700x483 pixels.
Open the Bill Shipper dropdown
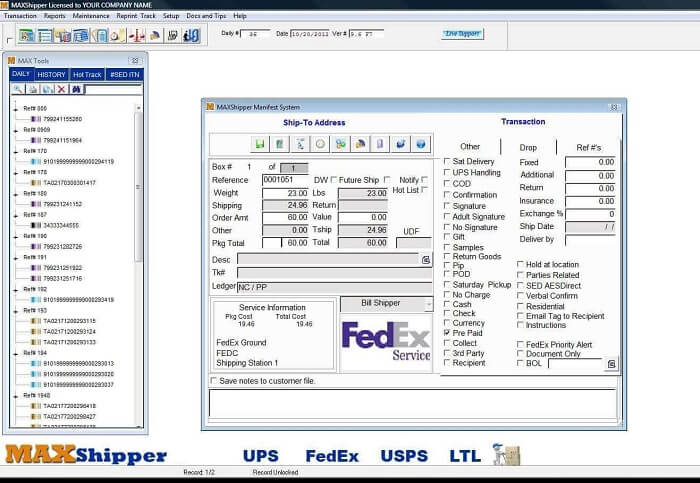[429, 304]
